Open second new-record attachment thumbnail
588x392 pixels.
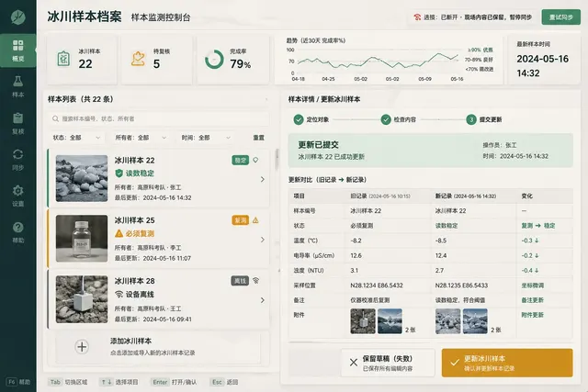point(475,321)
